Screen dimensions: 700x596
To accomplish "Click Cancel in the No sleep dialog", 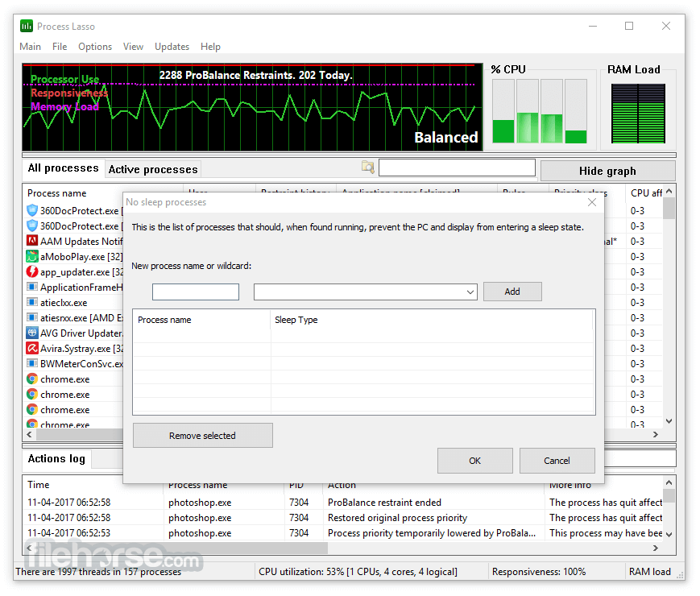I will tap(557, 461).
